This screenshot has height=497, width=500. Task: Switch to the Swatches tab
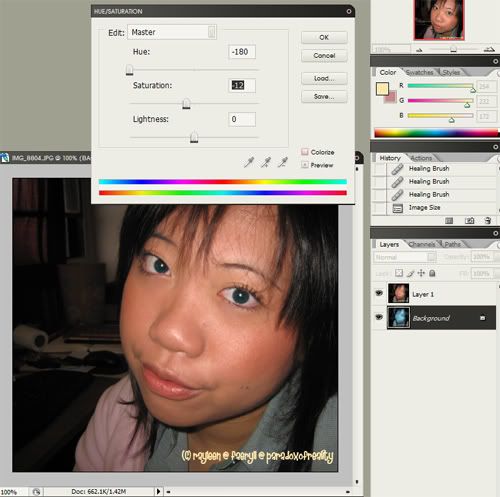[x=419, y=72]
